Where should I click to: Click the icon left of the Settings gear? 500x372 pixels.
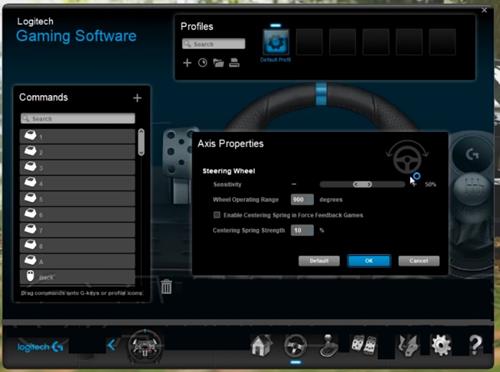coord(408,345)
